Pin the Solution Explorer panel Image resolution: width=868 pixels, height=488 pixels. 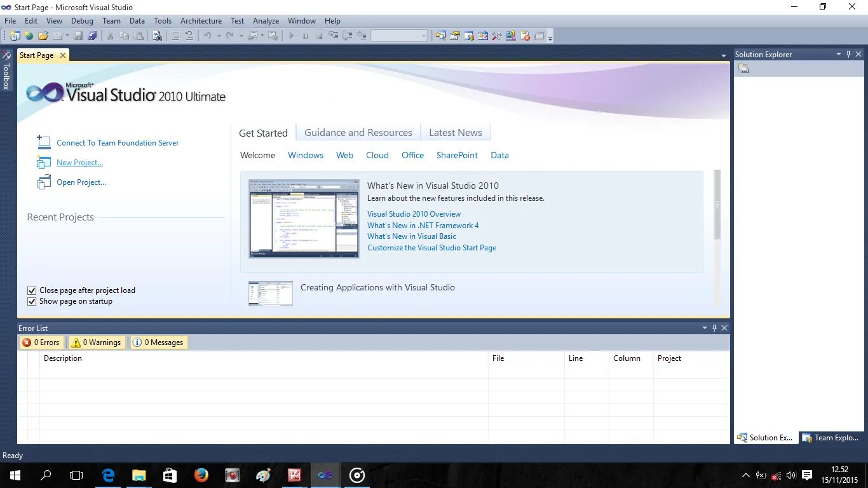coord(848,54)
